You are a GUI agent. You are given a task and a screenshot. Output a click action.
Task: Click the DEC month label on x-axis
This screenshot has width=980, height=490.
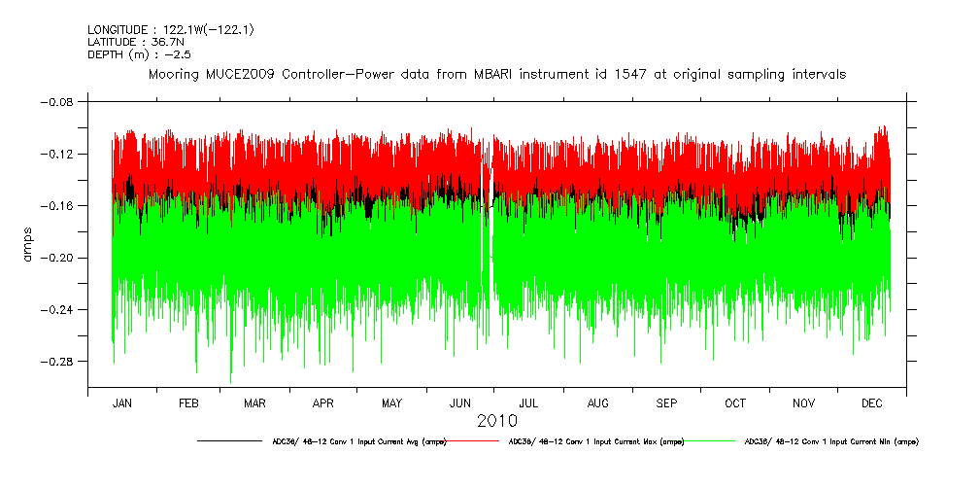click(x=872, y=402)
